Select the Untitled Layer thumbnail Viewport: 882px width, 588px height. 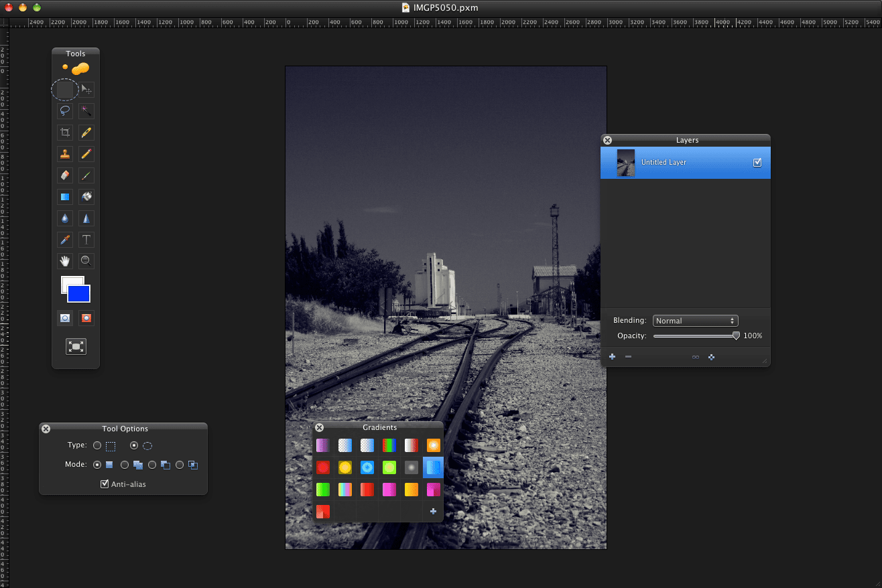(x=626, y=163)
